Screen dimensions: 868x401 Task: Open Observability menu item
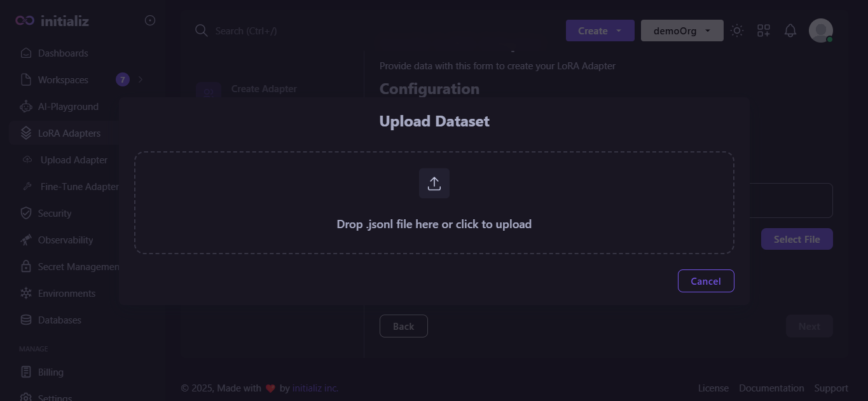pyautogui.click(x=65, y=240)
